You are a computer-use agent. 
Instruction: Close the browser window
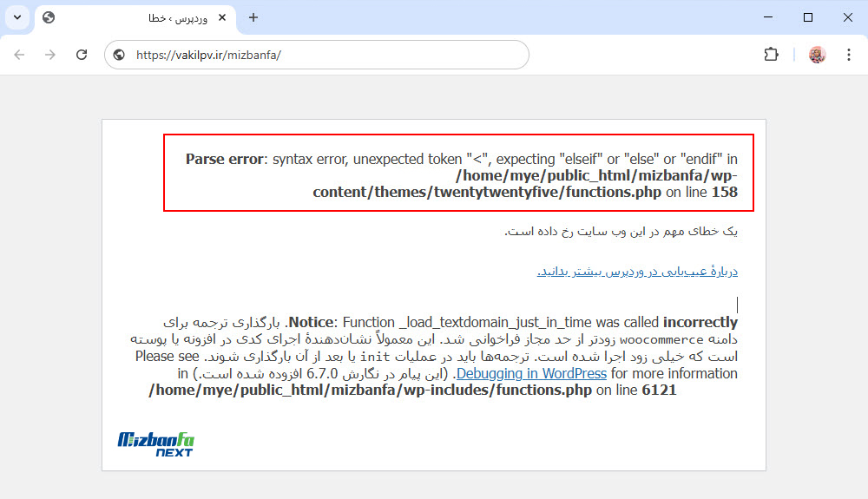click(848, 17)
